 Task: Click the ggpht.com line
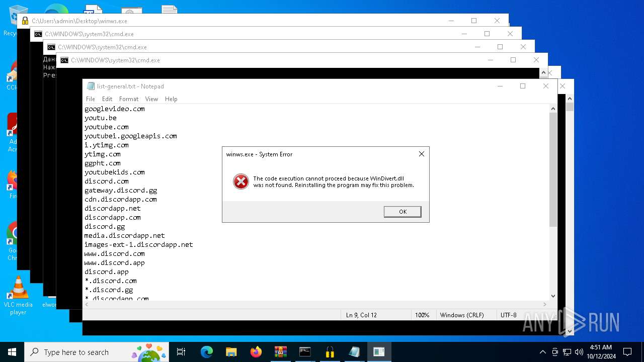pos(103,163)
